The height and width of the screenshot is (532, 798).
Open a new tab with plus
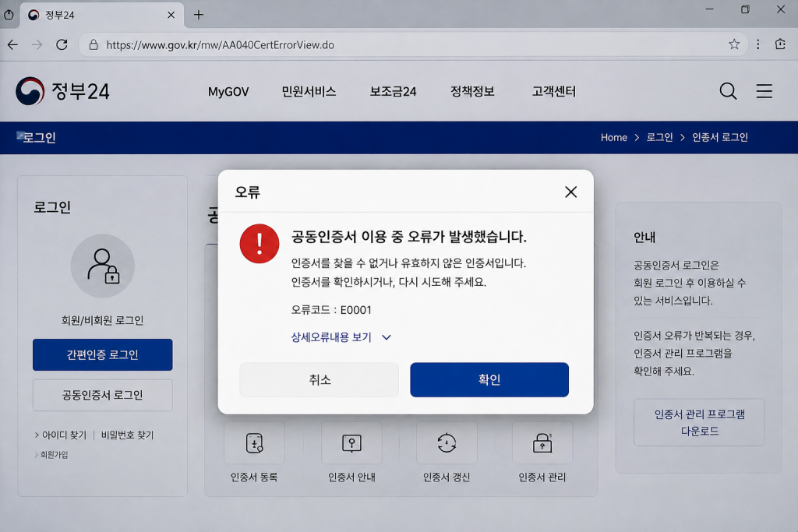tap(199, 15)
